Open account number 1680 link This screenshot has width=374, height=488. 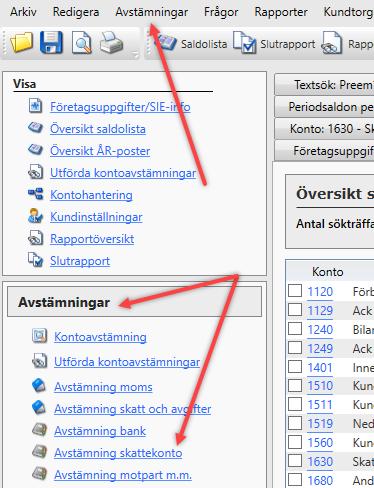320,481
